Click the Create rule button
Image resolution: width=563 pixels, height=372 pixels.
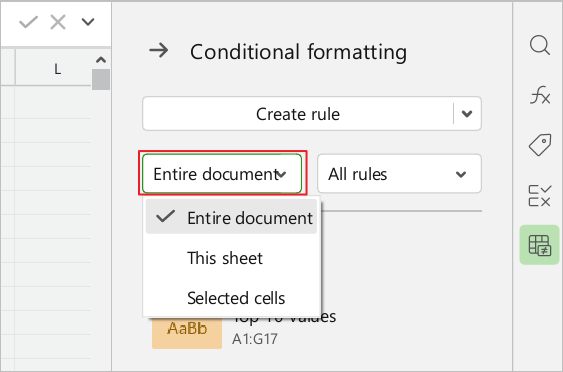tap(298, 114)
